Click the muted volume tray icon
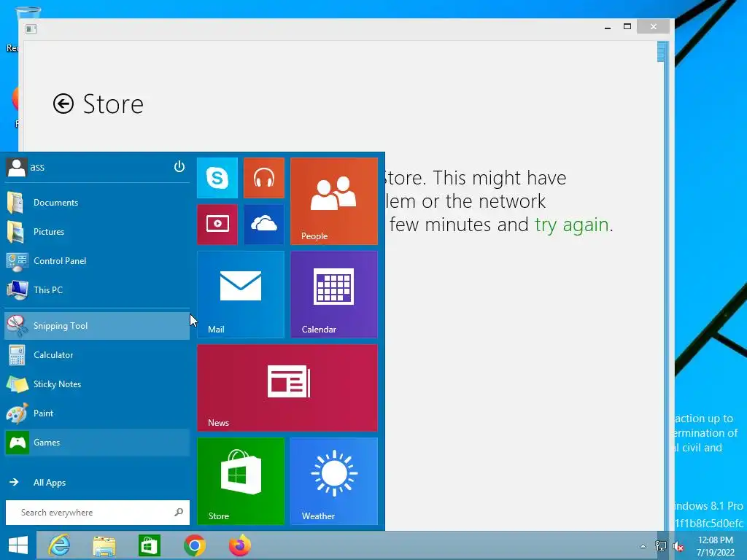The image size is (747, 560). 678,546
